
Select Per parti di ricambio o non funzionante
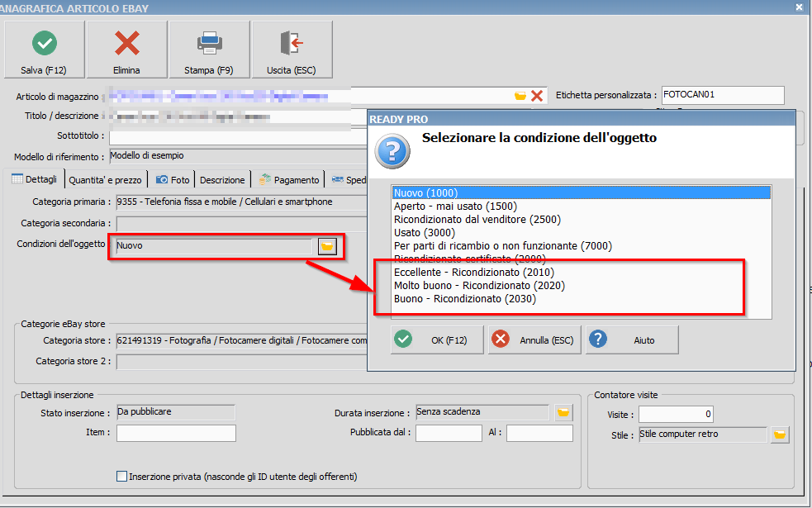(581, 246)
